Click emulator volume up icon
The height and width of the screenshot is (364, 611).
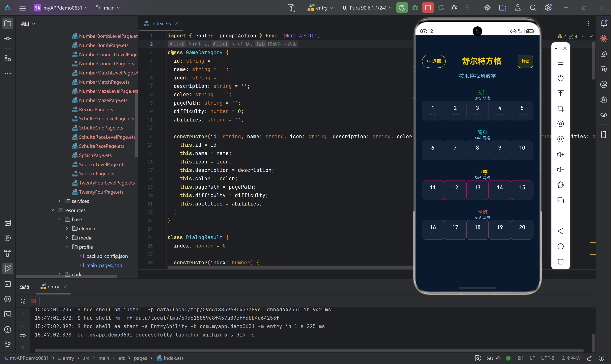[x=560, y=154]
